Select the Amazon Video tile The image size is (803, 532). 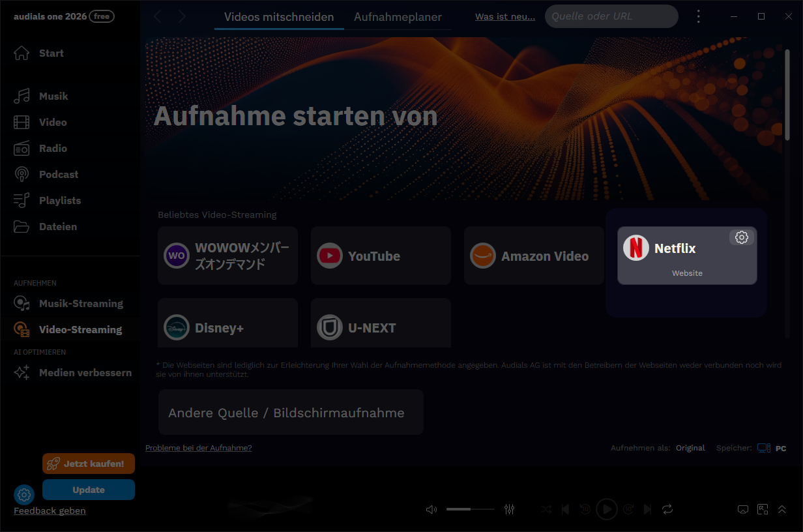534,256
